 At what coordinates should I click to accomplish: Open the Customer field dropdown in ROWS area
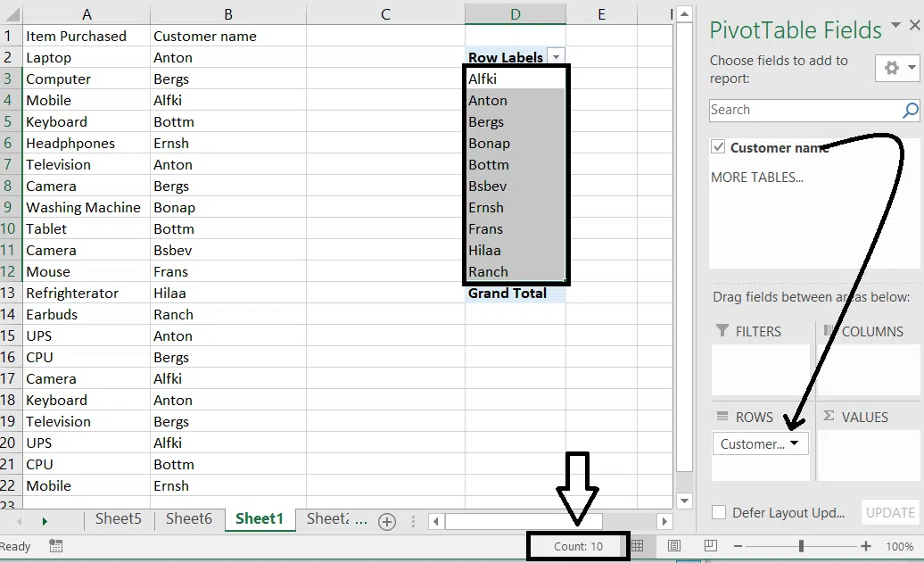point(794,443)
